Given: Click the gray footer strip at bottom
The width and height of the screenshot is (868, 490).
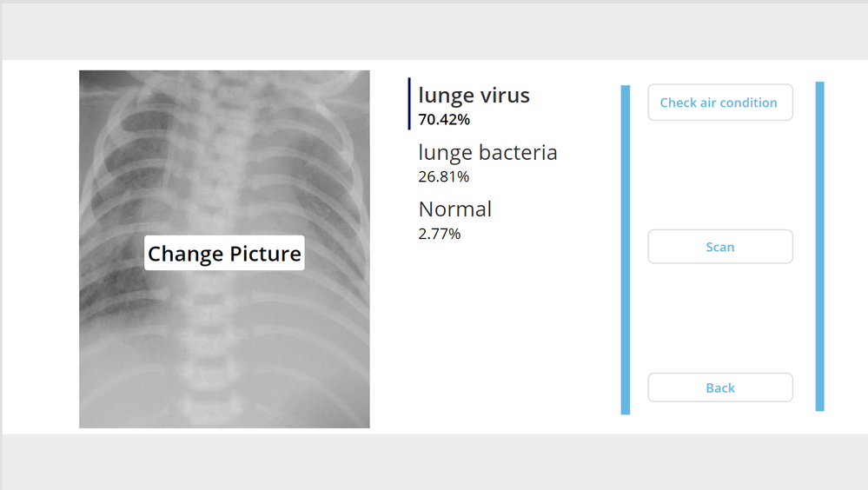Looking at the screenshot, I should pyautogui.click(x=434, y=460).
